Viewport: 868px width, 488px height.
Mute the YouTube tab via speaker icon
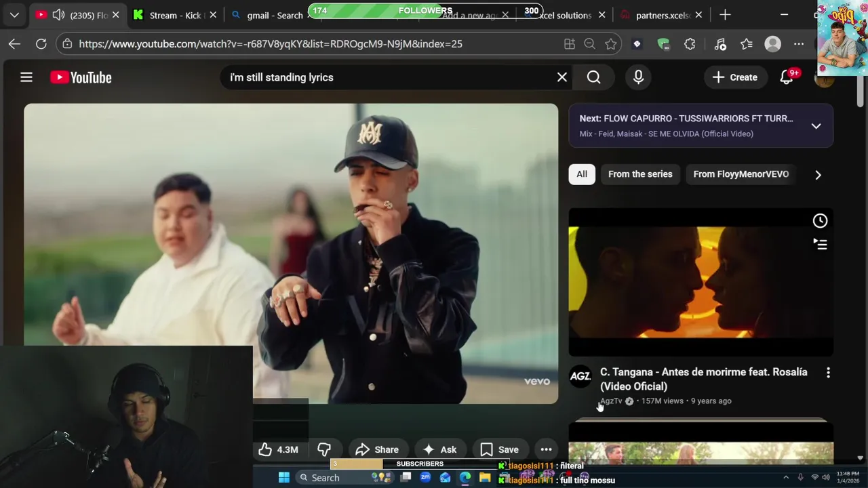(59, 15)
